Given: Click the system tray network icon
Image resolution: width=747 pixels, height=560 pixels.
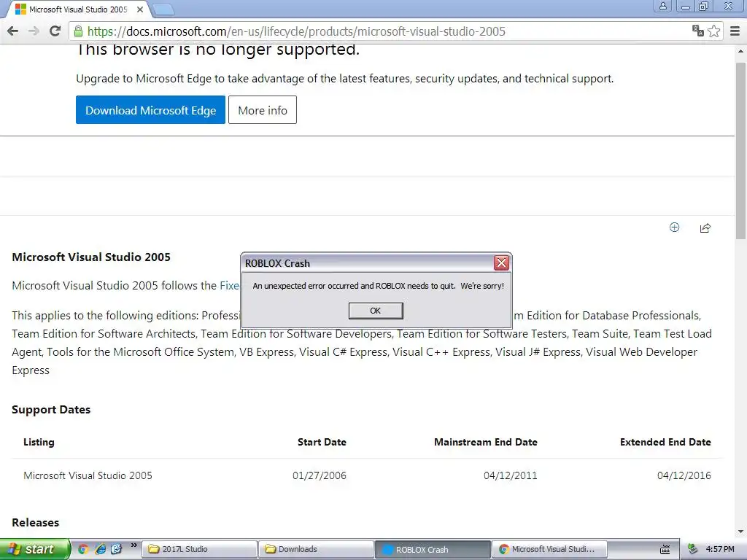Looking at the screenshot, I should [693, 549].
